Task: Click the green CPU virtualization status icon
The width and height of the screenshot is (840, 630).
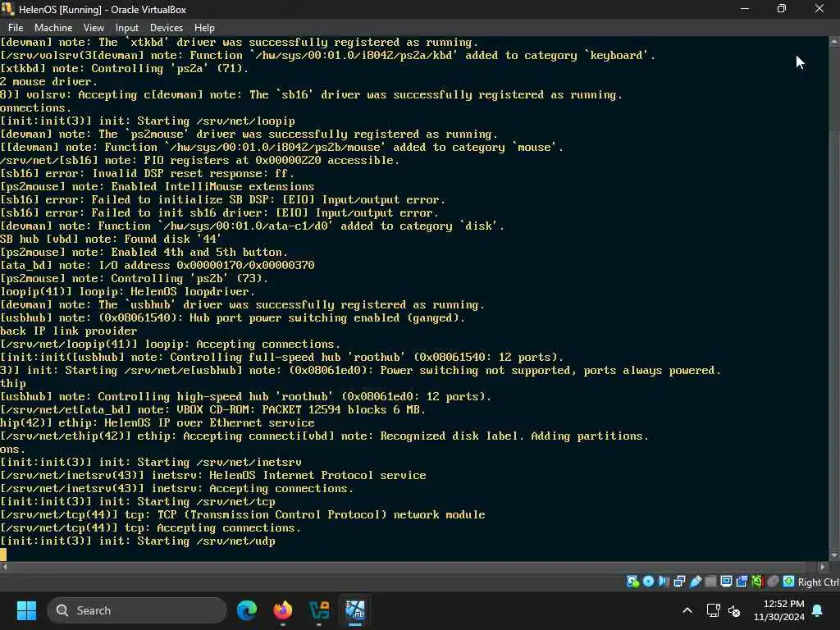Action: (x=757, y=582)
